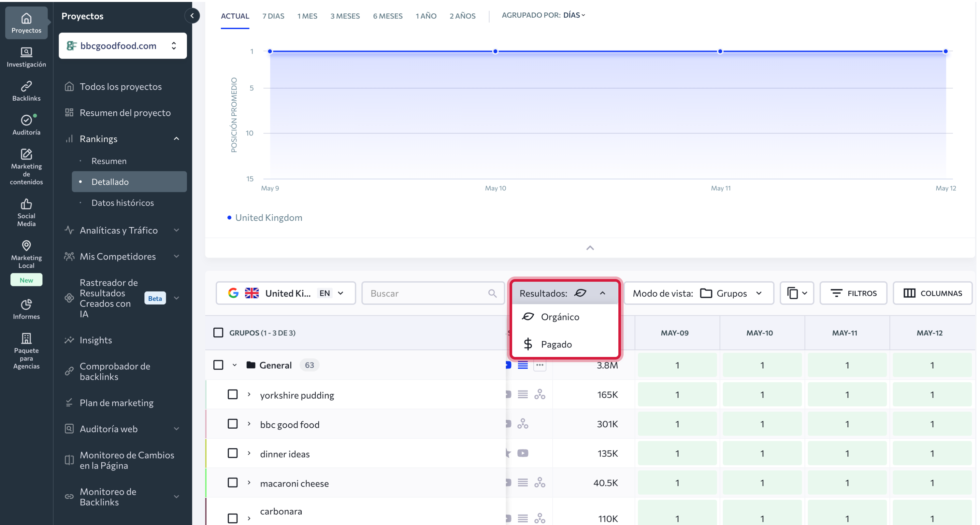
Task: Open Plan de marketing in sidebar
Action: 116,403
